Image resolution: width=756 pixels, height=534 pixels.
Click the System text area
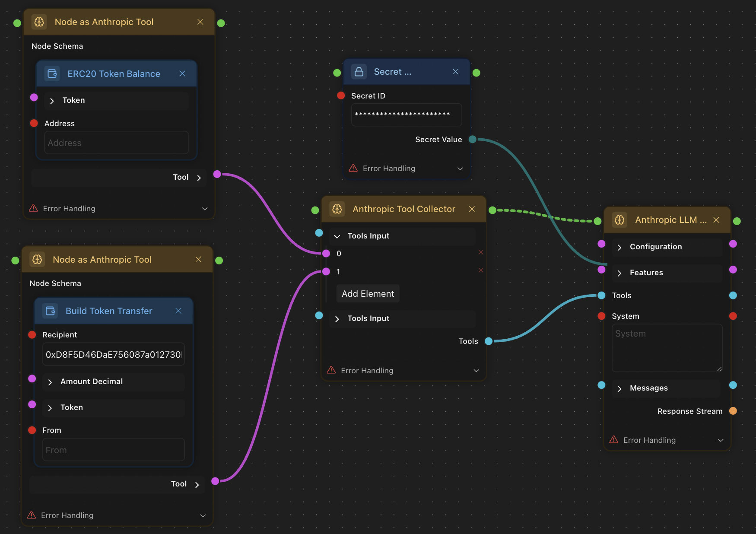[x=667, y=348]
